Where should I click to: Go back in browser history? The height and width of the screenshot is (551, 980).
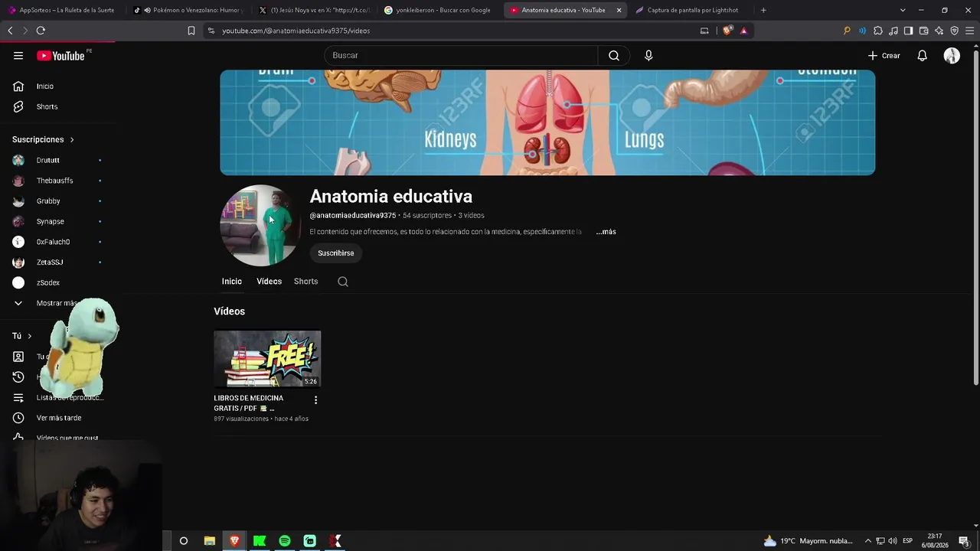point(10,31)
